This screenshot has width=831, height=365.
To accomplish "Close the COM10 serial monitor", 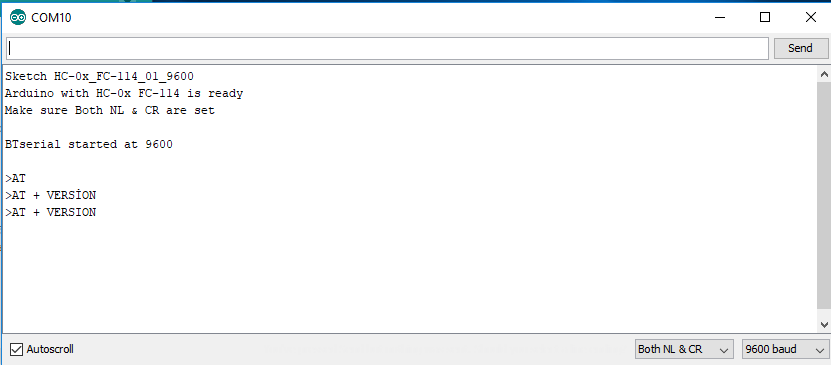I will [x=810, y=17].
